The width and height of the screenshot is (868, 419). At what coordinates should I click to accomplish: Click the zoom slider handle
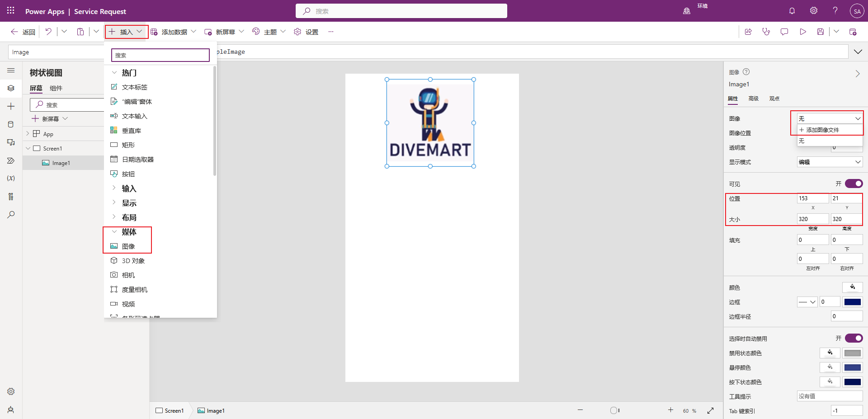pyautogui.click(x=613, y=410)
